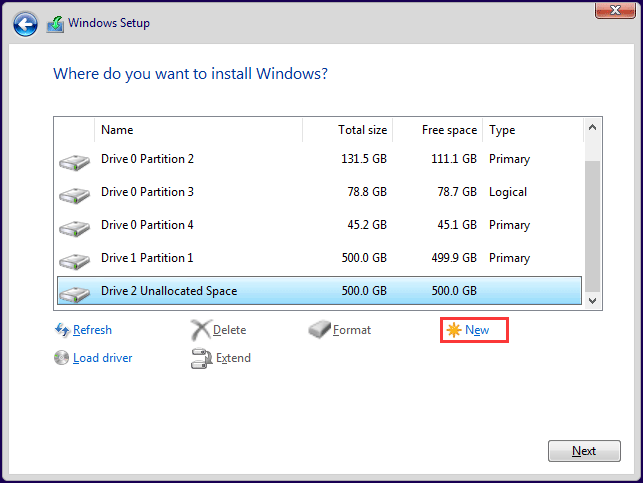Click the 45.2 GB total size value
This screenshot has width=643, height=483.
(367, 225)
